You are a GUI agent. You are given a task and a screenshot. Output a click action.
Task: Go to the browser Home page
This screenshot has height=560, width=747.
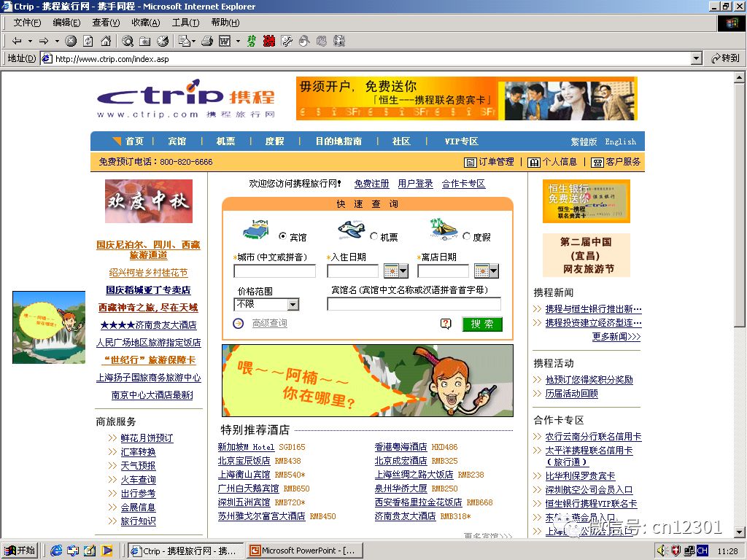(106, 42)
